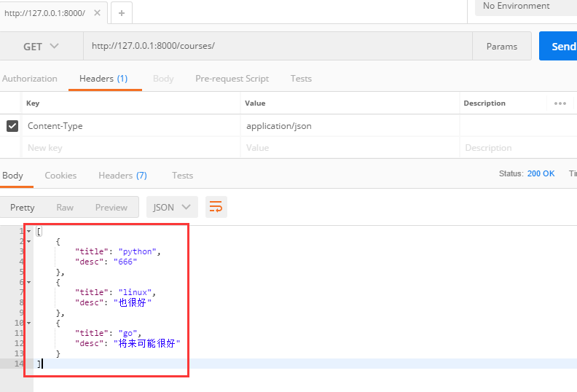Open the GET method dropdown

coord(41,47)
